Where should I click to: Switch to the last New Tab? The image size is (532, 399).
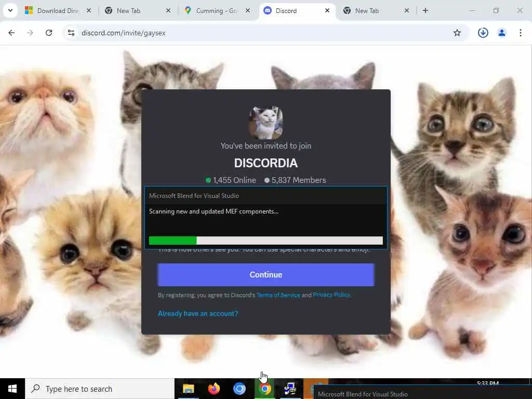(376, 10)
